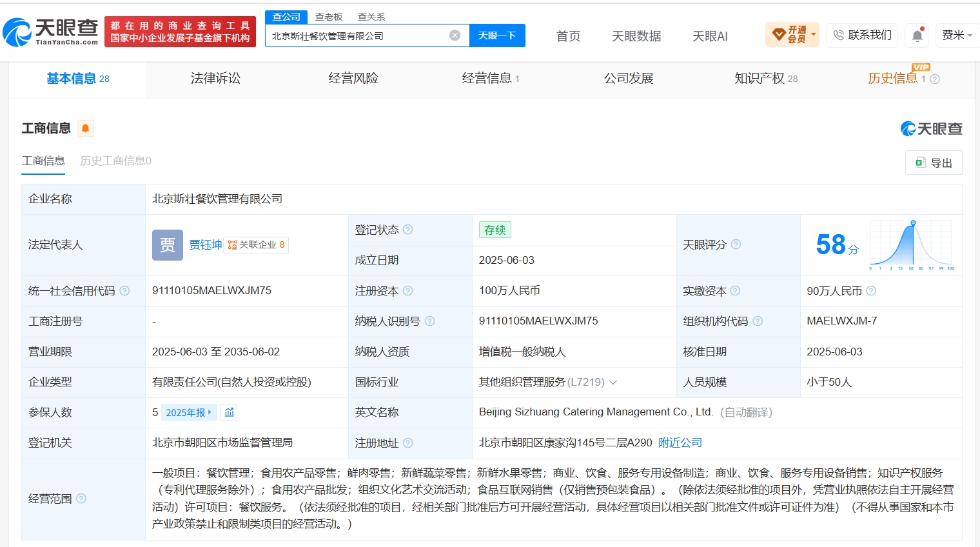Screen dimensions: 980x547
Task: Open the 附近公司 link
Action: click(x=680, y=443)
